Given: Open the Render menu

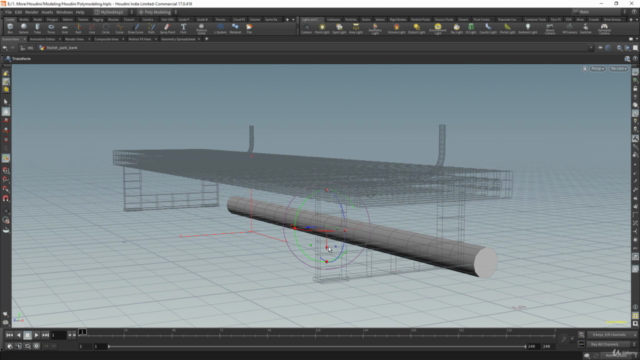Looking at the screenshot, I should (x=31, y=12).
